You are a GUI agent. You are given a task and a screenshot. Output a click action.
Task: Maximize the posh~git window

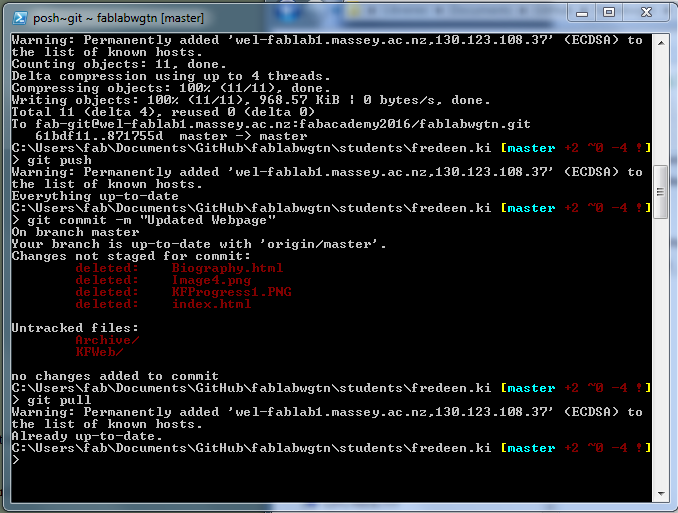609,13
